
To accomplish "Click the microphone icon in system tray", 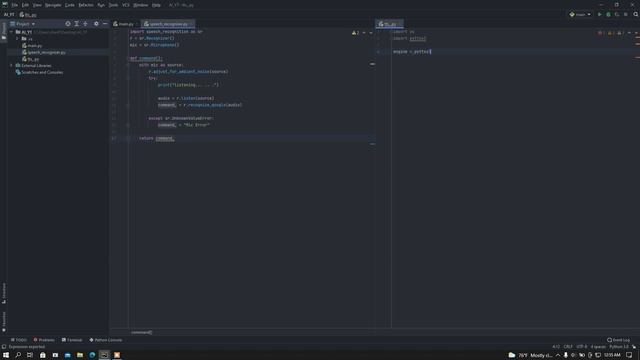I will (565, 355).
